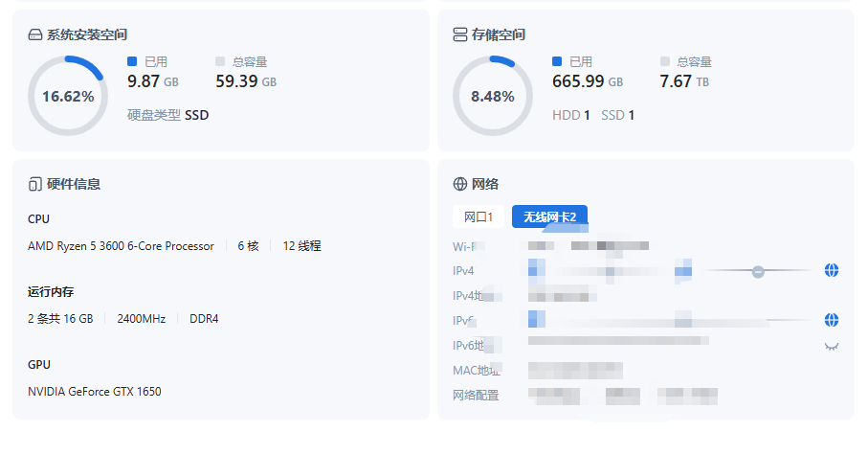This screenshot has height=455, width=868.
Task: Click the blue 已用 swatch under storage space
Action: pyautogui.click(x=557, y=61)
